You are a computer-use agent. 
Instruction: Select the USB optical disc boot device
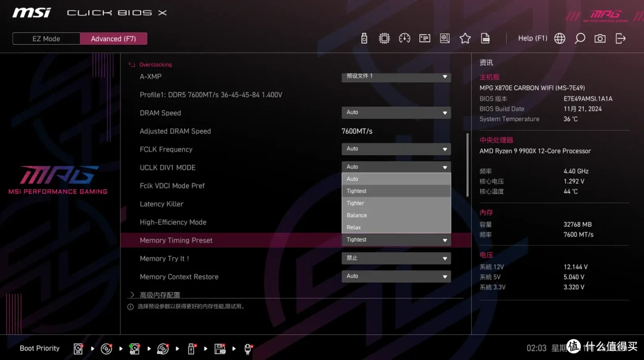[x=163, y=349]
